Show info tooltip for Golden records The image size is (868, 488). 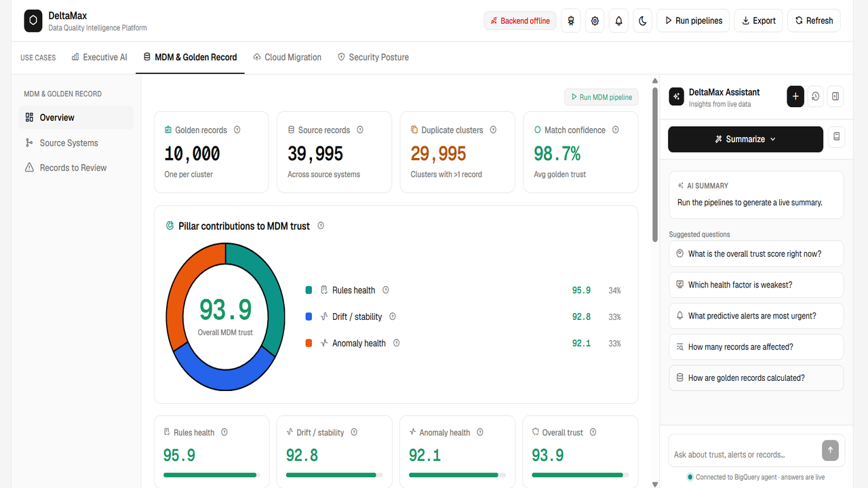[237, 130]
